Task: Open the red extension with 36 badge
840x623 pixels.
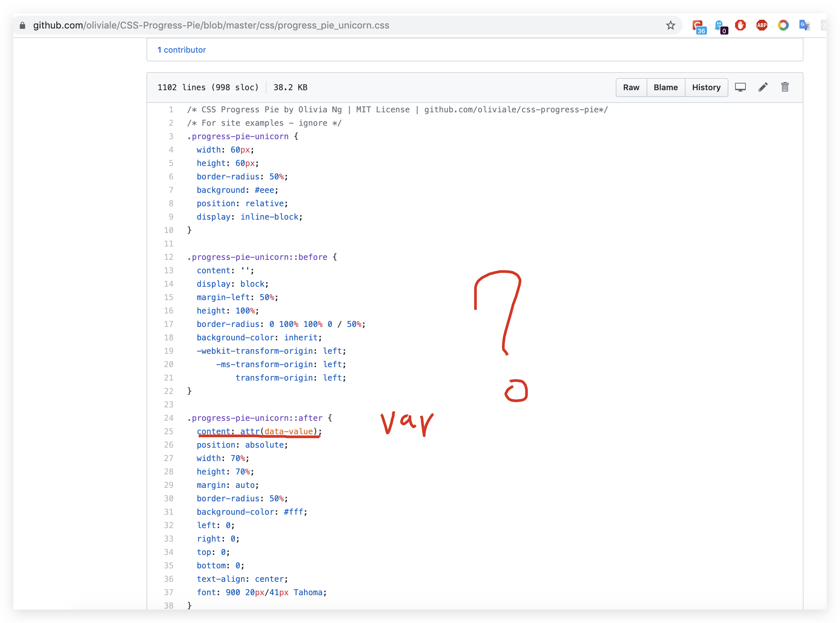Action: pyautogui.click(x=699, y=26)
